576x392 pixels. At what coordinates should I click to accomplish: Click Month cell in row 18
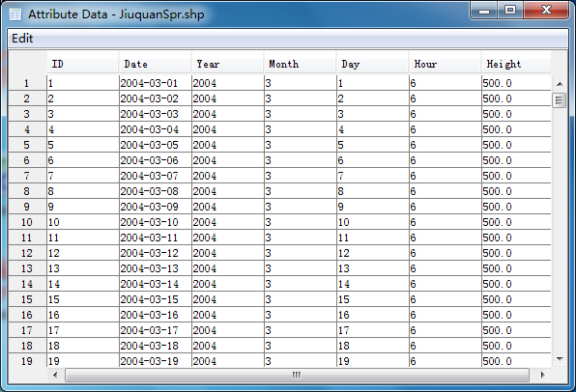coord(301,346)
